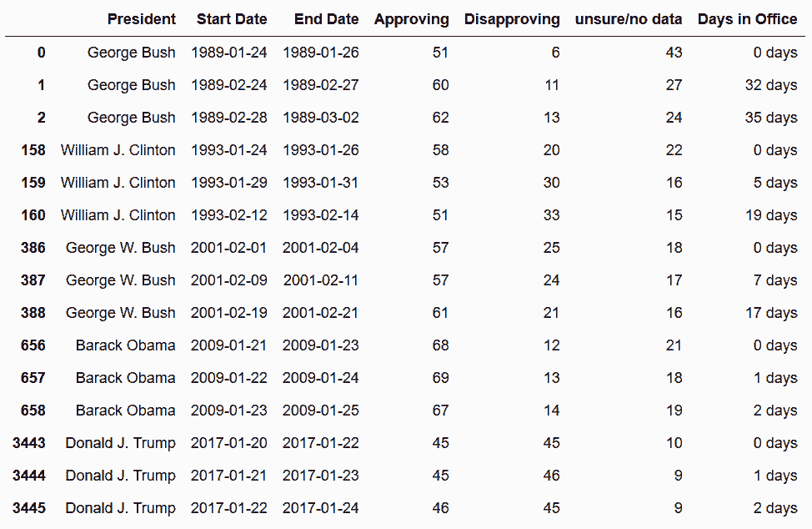Click George W. Bush in row 388
812x529 pixels.
pyautogui.click(x=121, y=313)
